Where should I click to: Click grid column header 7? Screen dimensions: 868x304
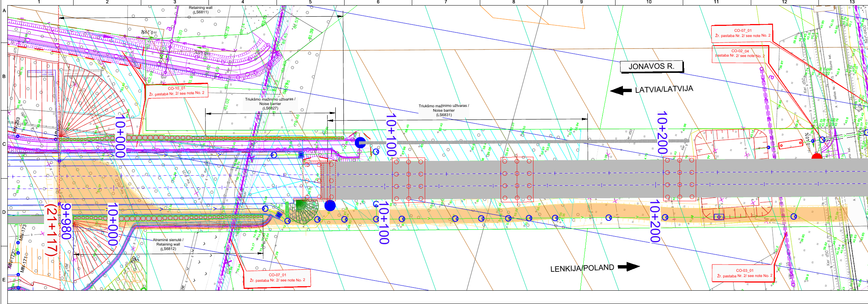coord(445,2)
